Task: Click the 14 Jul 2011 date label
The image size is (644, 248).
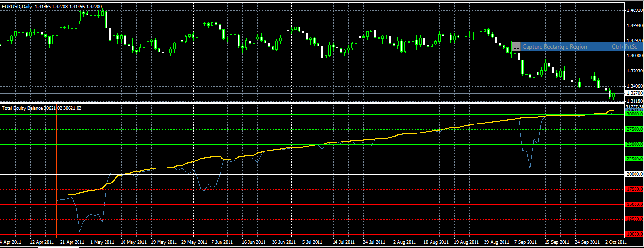Action: (344, 242)
